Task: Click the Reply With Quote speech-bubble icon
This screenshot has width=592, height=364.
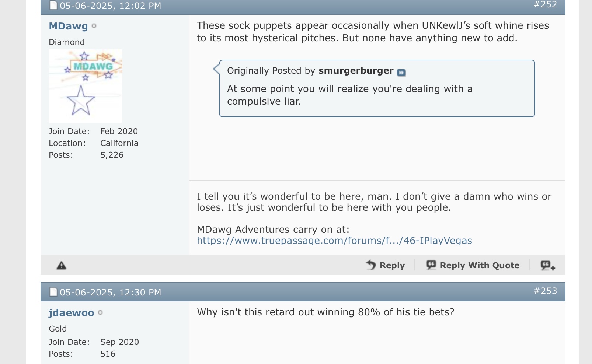Action: [x=431, y=265]
